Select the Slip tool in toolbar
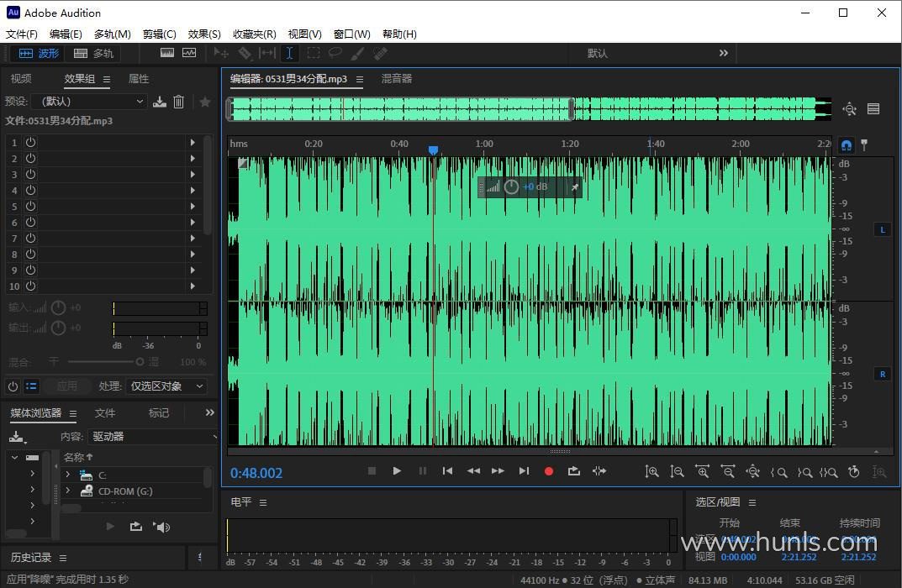902x588 pixels. (x=267, y=54)
